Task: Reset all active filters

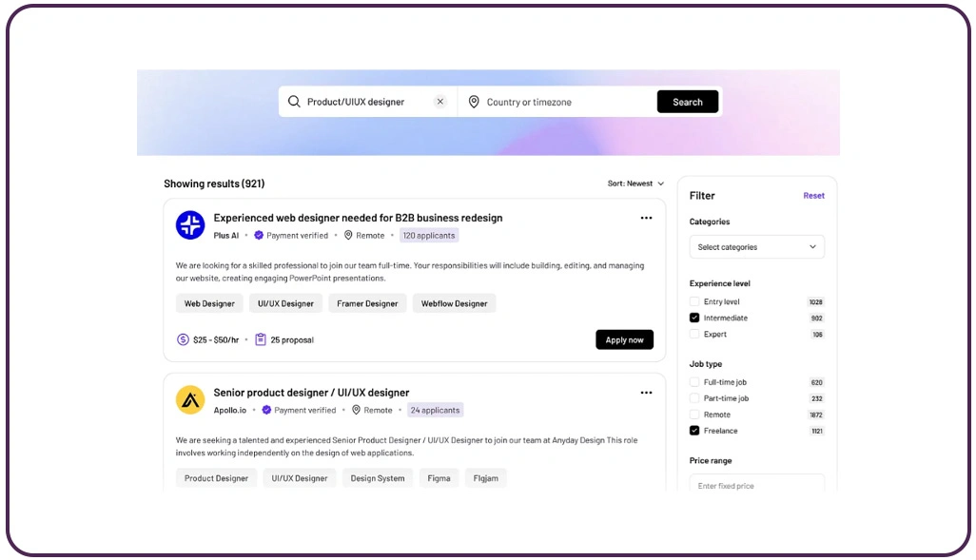Action: click(813, 195)
